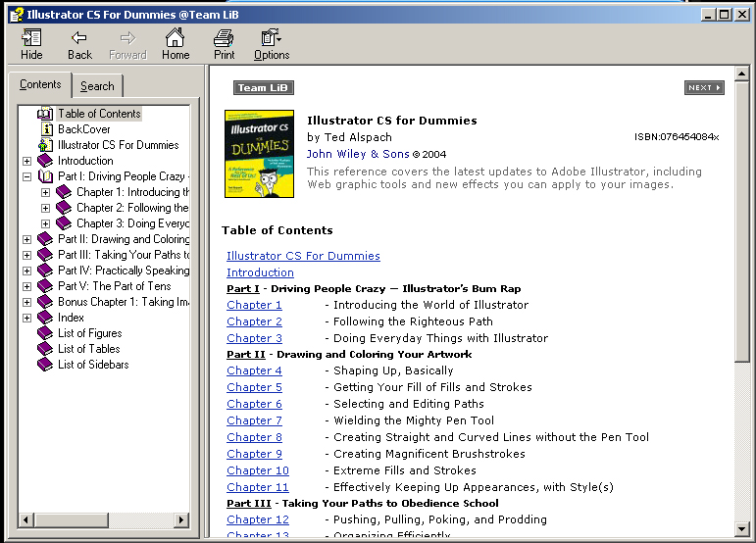756x543 pixels.
Task: Expand the Chapter 1 tree node
Action: 45,193
